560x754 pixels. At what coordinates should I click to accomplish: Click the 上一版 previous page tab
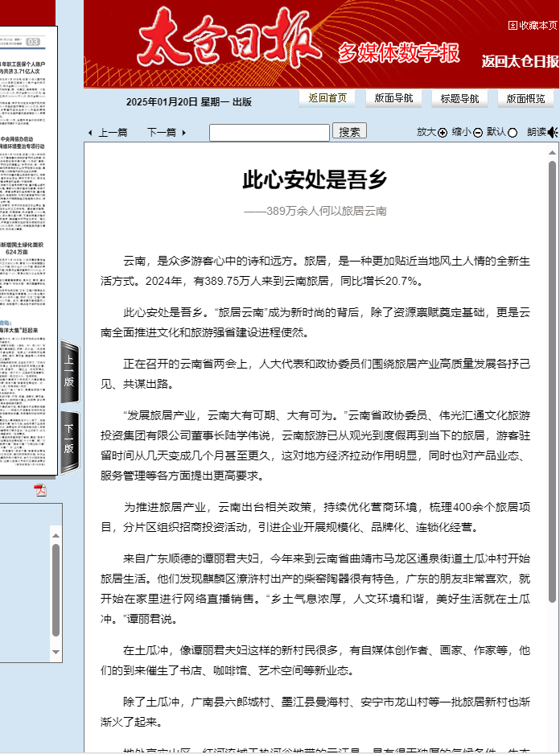pos(69,373)
